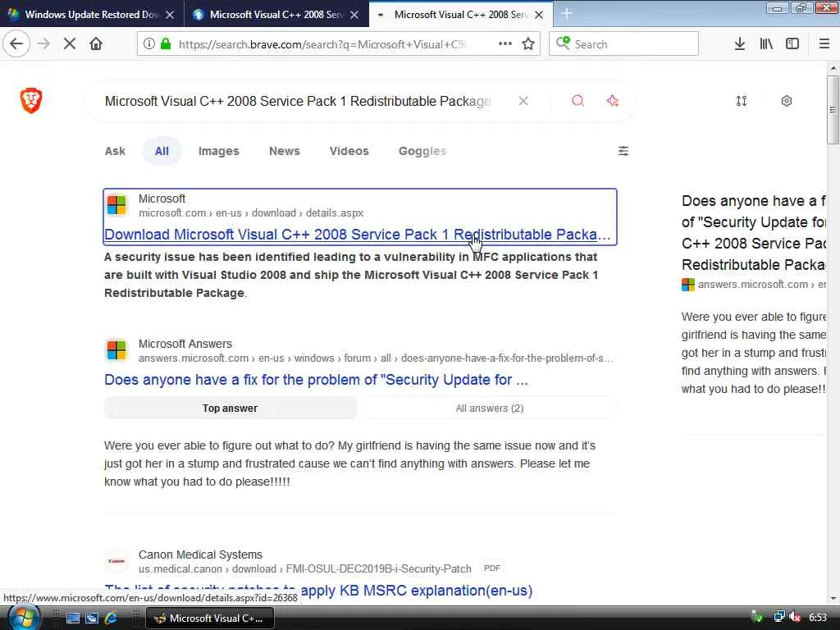Click the network tray icon

click(x=779, y=618)
